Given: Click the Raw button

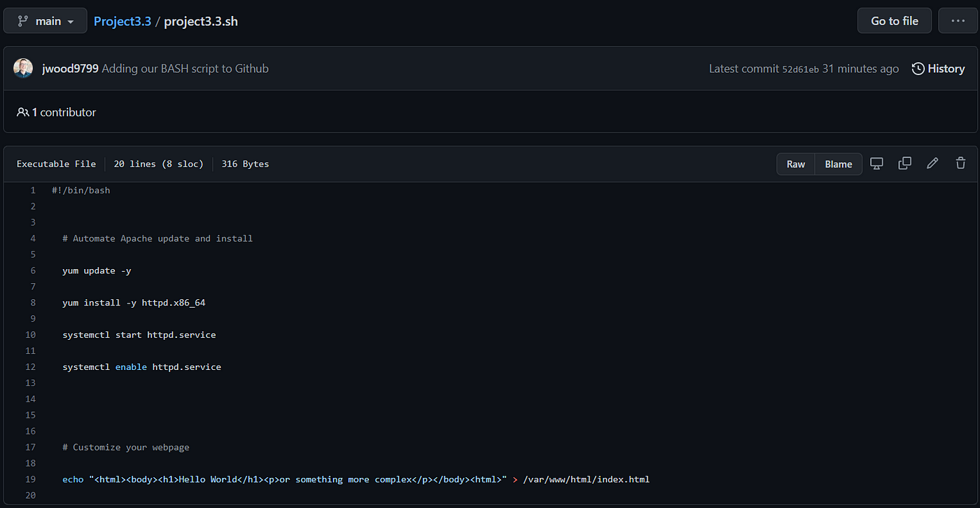Looking at the screenshot, I should point(796,164).
